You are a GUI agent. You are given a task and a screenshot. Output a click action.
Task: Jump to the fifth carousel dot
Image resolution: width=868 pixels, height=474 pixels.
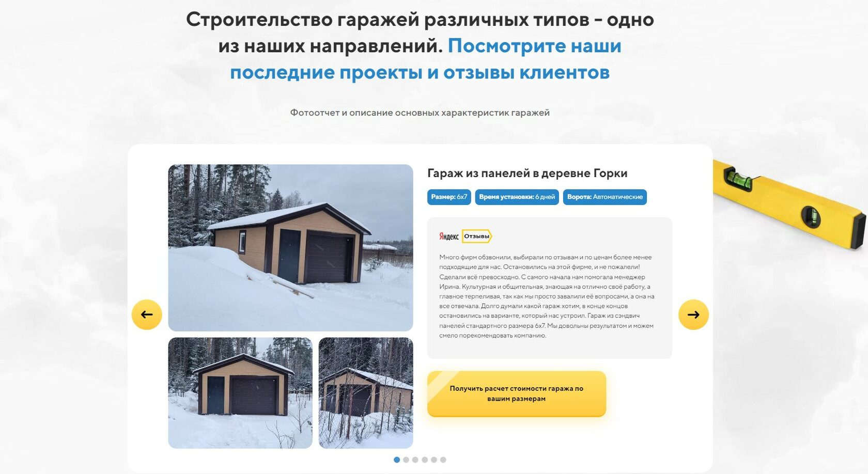click(x=434, y=460)
